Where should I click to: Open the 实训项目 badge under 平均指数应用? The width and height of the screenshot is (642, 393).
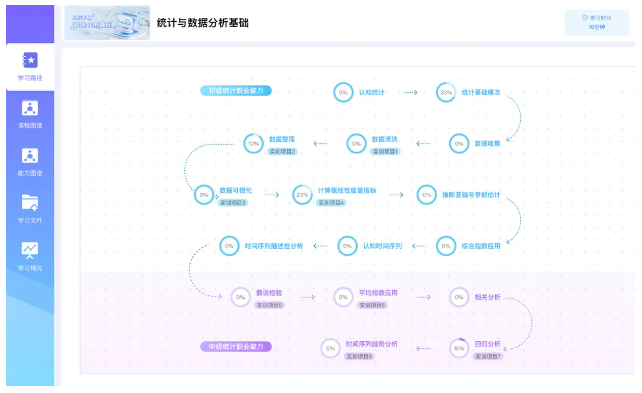click(372, 305)
